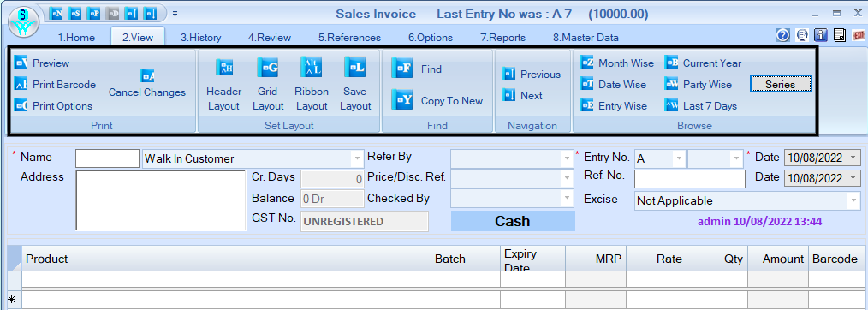Click the document notes icon beside info
The width and height of the screenshot is (868, 310).
(x=840, y=35)
